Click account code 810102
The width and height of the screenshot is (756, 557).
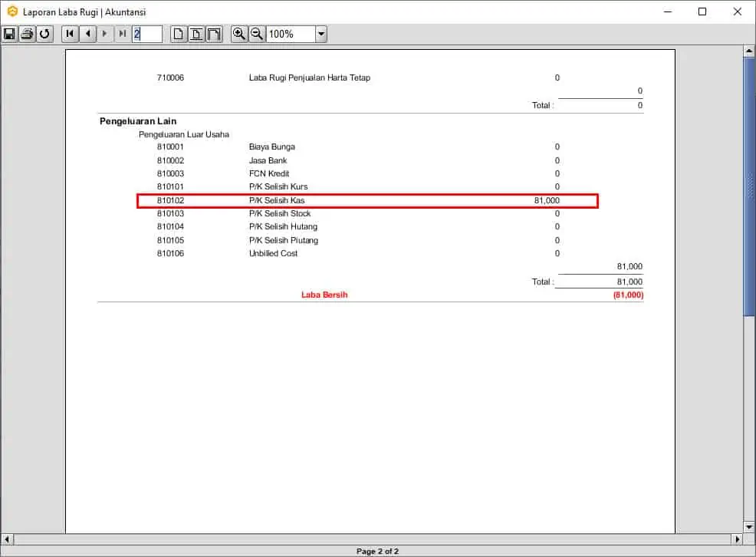coord(170,200)
